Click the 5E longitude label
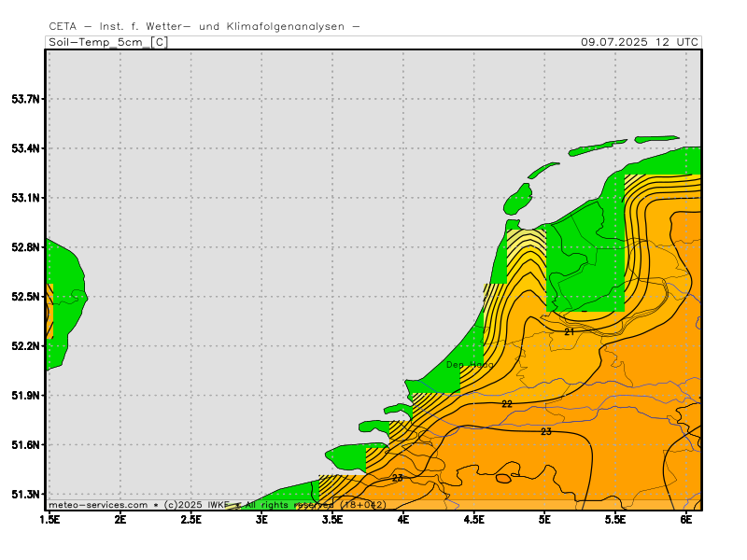747x560 pixels. point(544,520)
